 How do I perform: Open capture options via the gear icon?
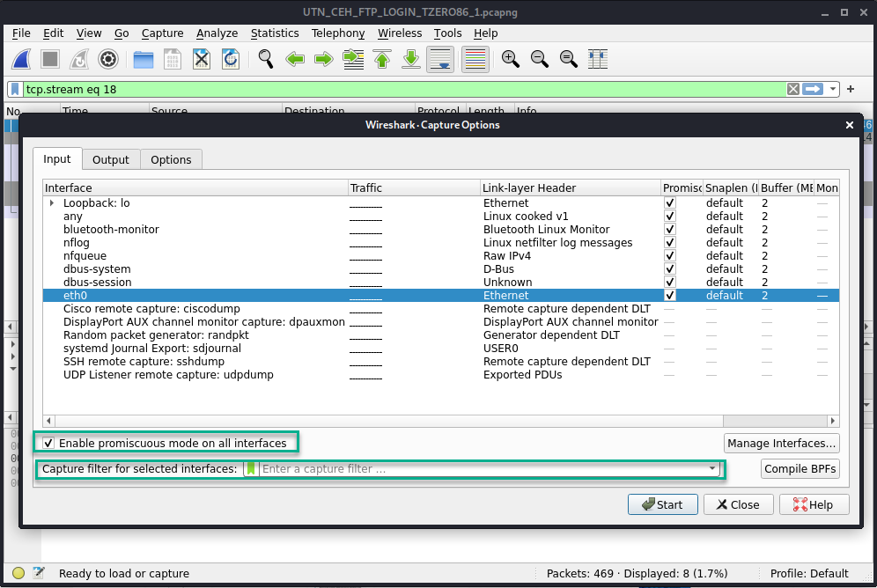point(108,59)
